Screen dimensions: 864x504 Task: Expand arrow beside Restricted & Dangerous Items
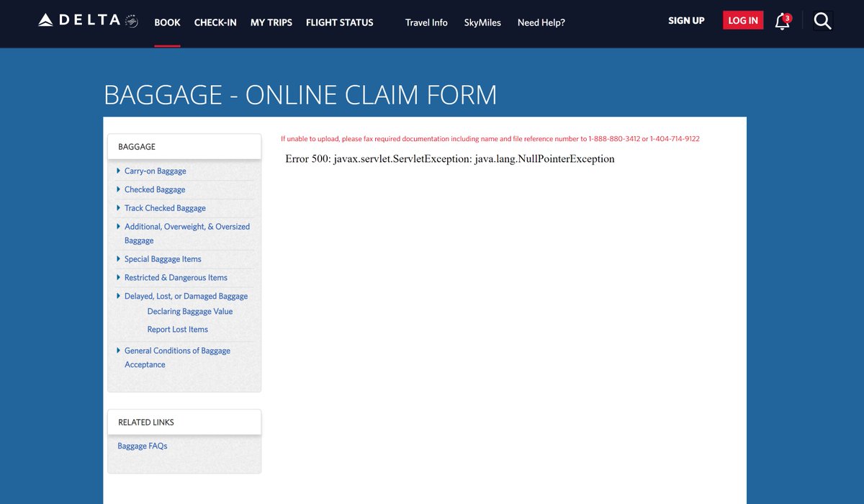[x=119, y=277]
